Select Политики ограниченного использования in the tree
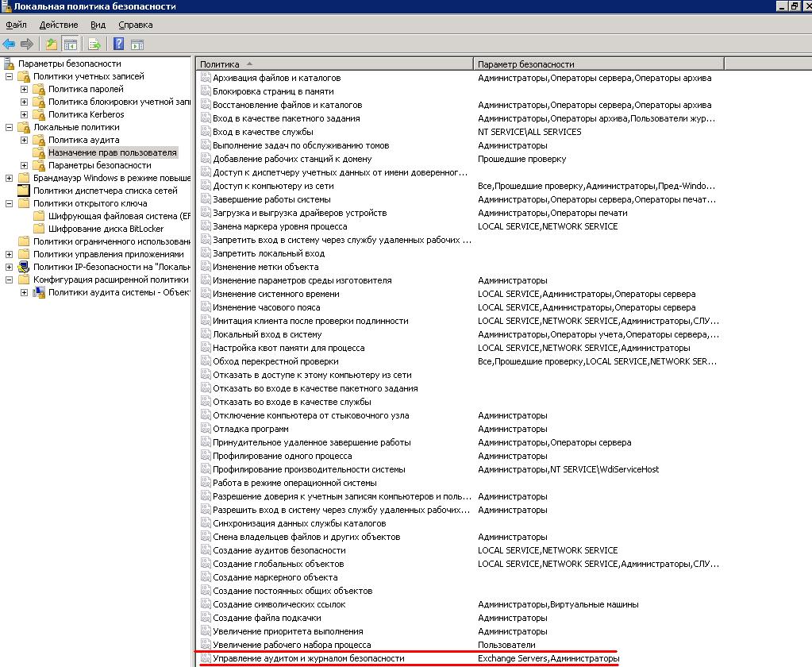This screenshot has width=812, height=667. 112,241
